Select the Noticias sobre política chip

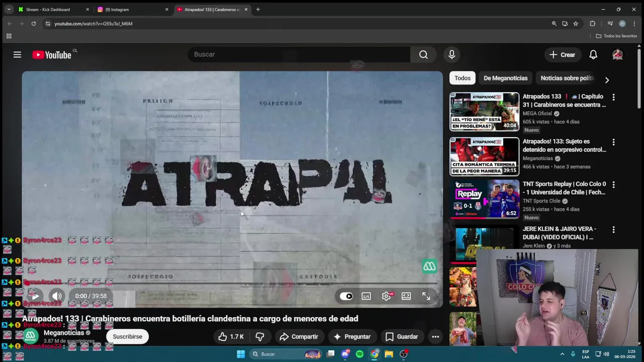point(568,78)
